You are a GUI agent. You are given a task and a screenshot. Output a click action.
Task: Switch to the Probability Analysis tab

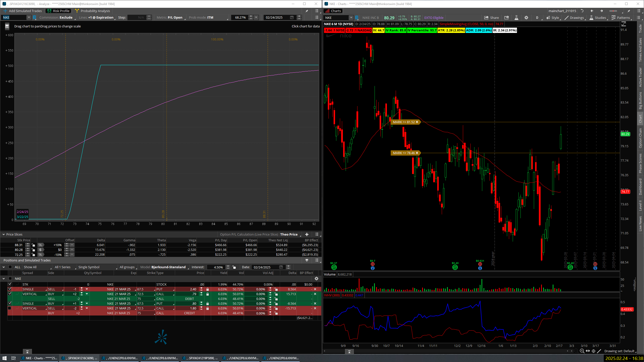(x=92, y=11)
